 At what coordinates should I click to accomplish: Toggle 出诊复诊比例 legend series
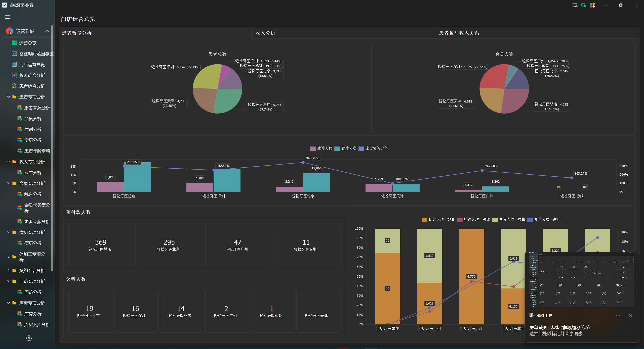373,148
